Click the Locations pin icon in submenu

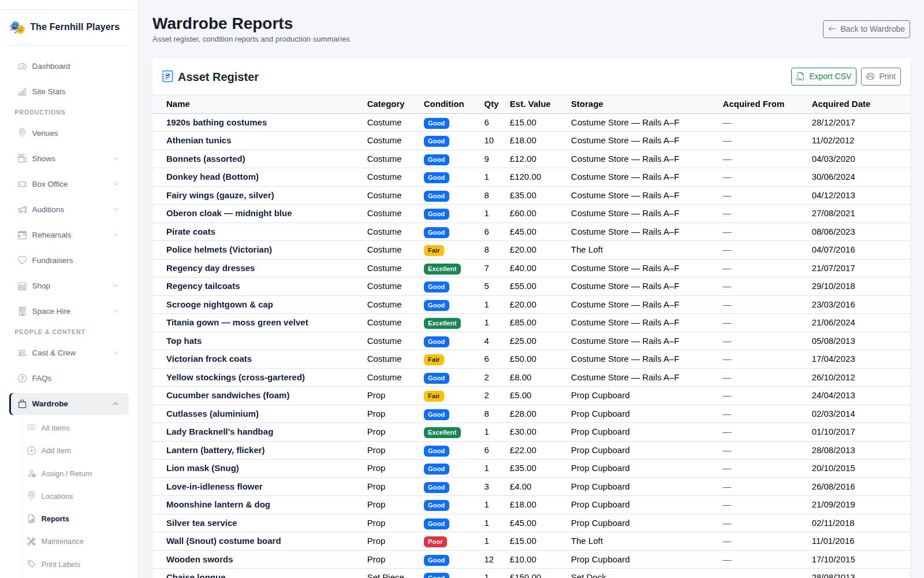tap(31, 496)
